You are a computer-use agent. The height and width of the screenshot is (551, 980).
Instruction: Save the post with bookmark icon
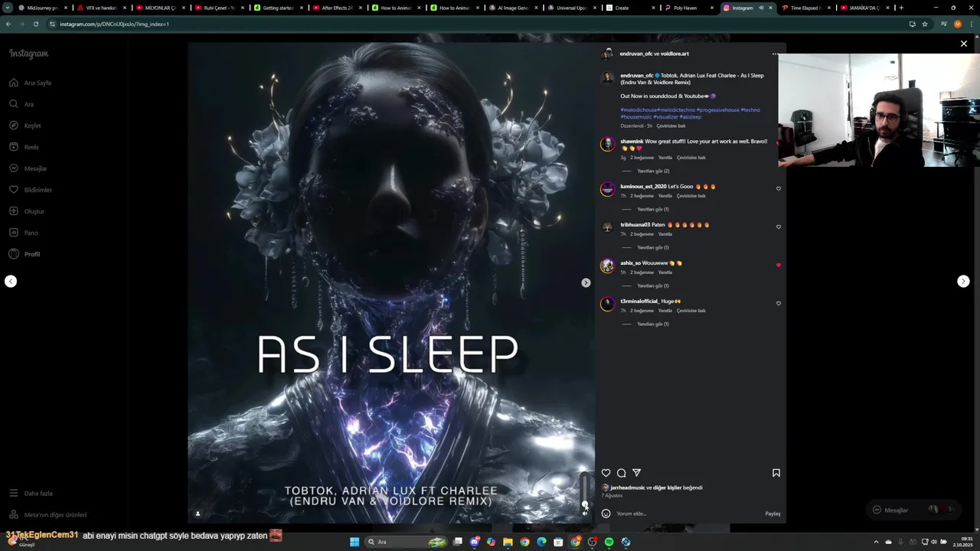pos(776,473)
